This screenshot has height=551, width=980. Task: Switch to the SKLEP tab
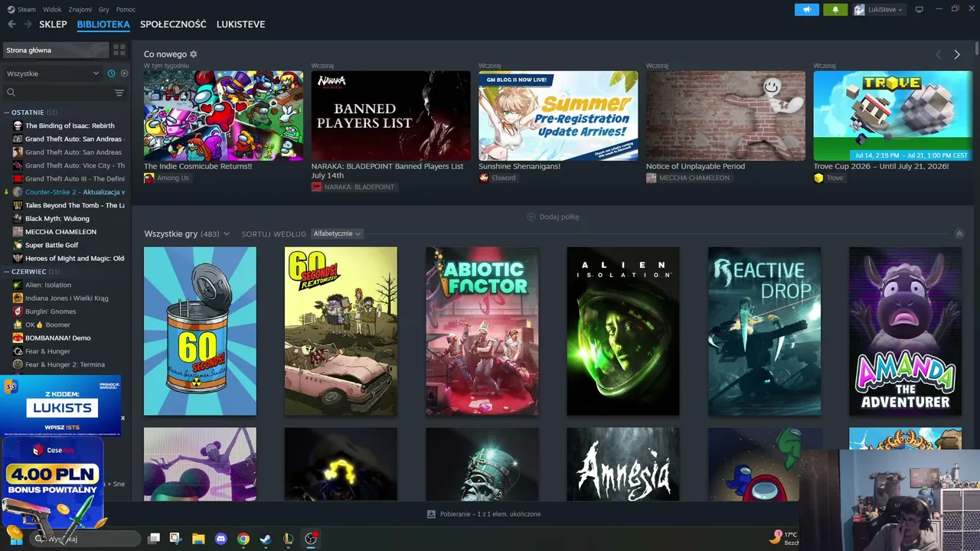pos(53,24)
